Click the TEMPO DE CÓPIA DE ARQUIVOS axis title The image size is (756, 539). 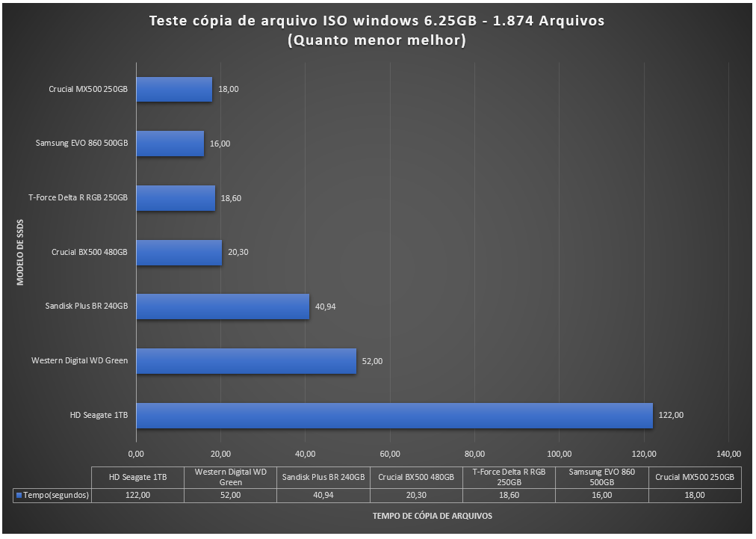click(433, 517)
